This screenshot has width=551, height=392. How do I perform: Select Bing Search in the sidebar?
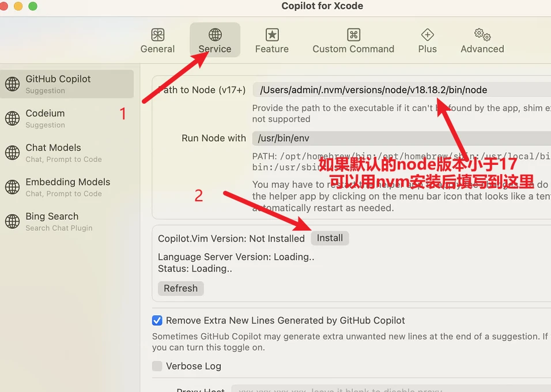67,221
